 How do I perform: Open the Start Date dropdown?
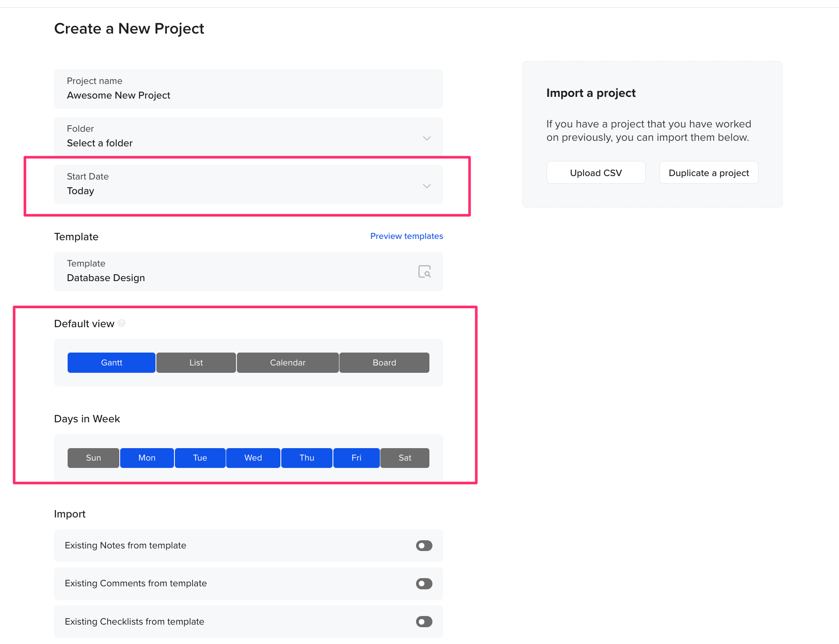click(248, 185)
